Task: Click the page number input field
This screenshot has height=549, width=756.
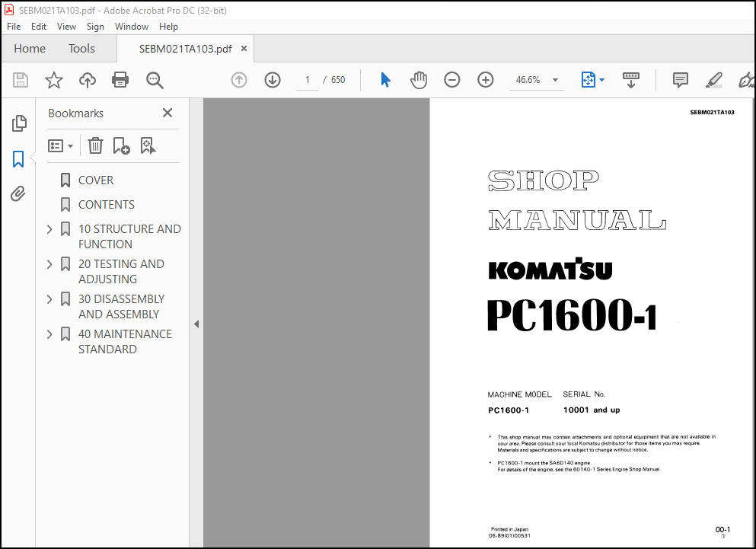Action: [307, 80]
